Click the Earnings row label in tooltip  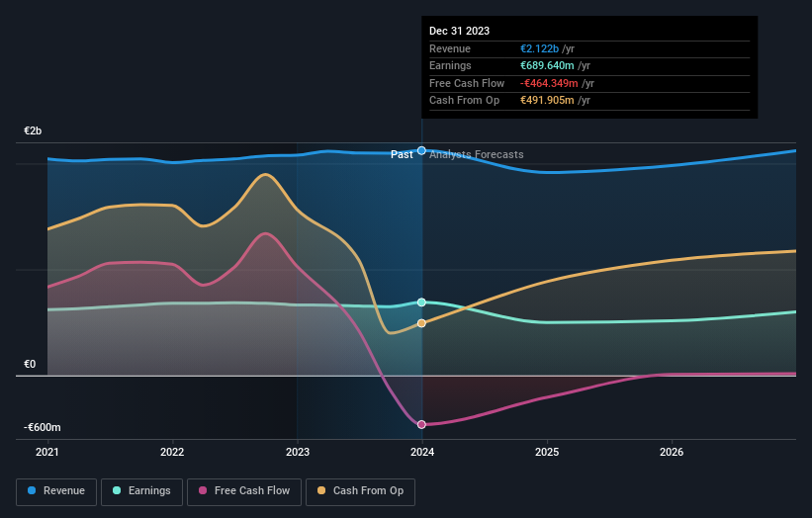pos(450,65)
